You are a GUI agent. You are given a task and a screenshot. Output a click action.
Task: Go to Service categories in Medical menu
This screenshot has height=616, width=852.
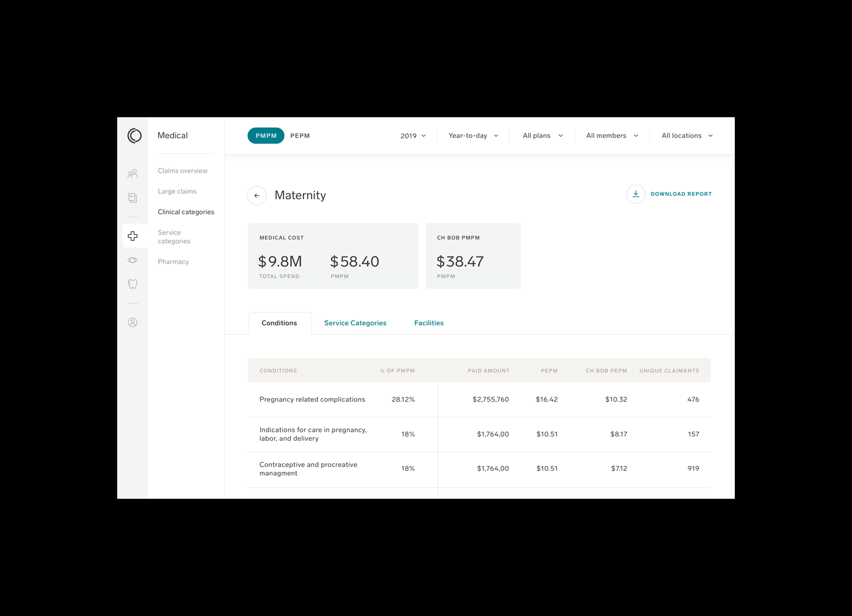(x=174, y=237)
